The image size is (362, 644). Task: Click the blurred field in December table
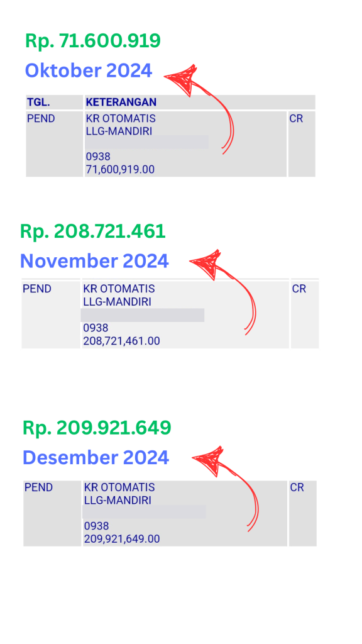click(144, 512)
